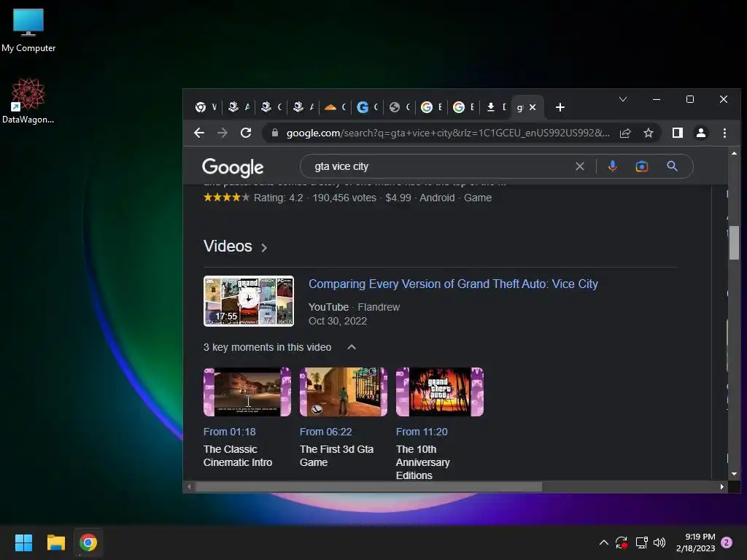747x560 pixels.
Task: Open 'Comparing Every Version of Grand Theft Auto' link
Action: pyautogui.click(x=453, y=284)
